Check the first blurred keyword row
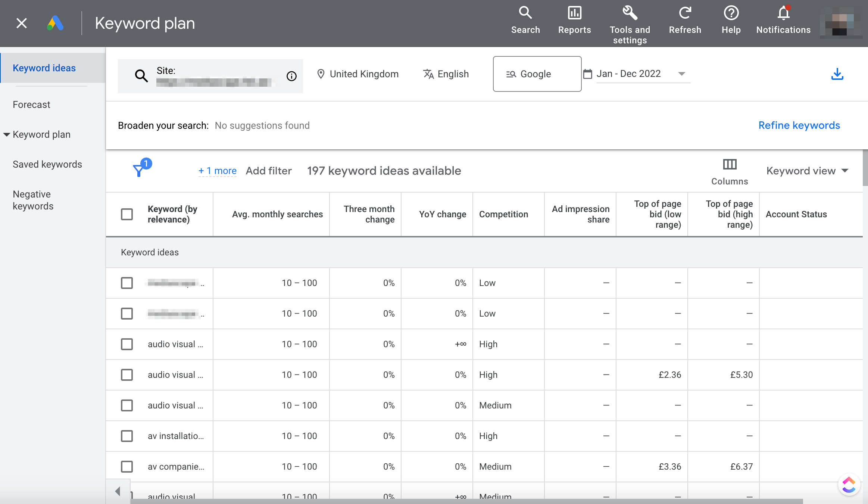The width and height of the screenshot is (868, 504). (127, 283)
